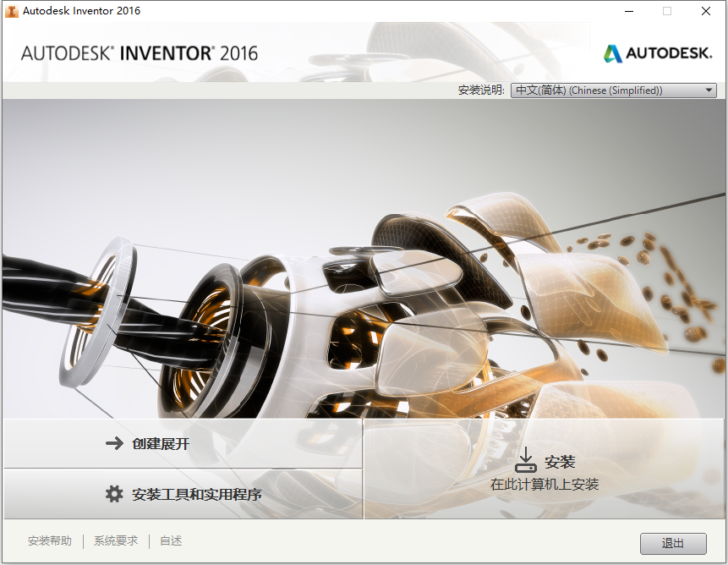Viewport: 728px width, 565px height.
Task: Open the 安装帮助 link
Action: (50, 540)
